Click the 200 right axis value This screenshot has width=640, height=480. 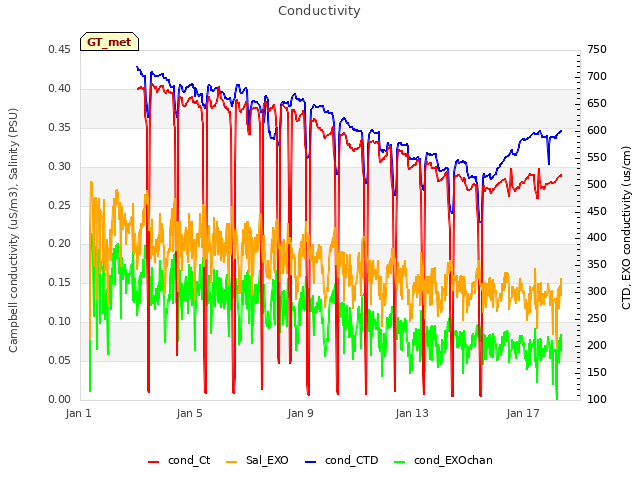tap(597, 345)
